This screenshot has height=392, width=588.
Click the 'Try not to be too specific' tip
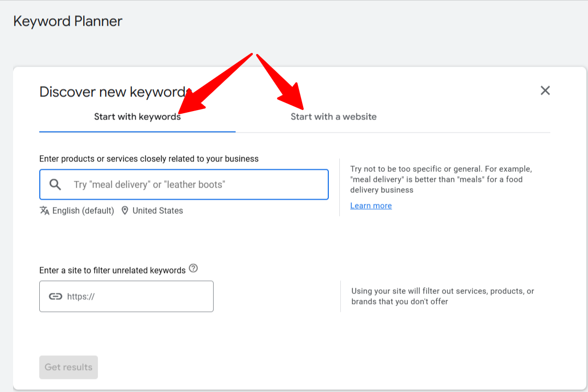point(441,179)
